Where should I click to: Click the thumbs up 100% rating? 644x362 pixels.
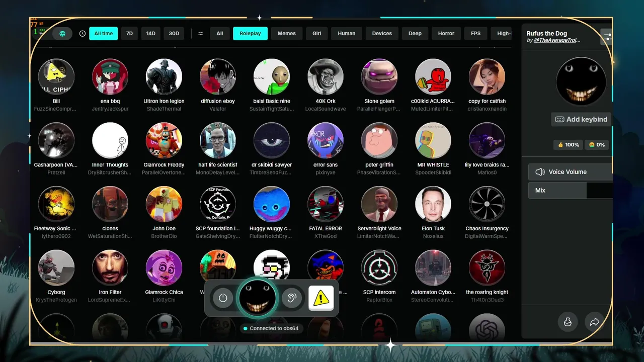coord(568,145)
